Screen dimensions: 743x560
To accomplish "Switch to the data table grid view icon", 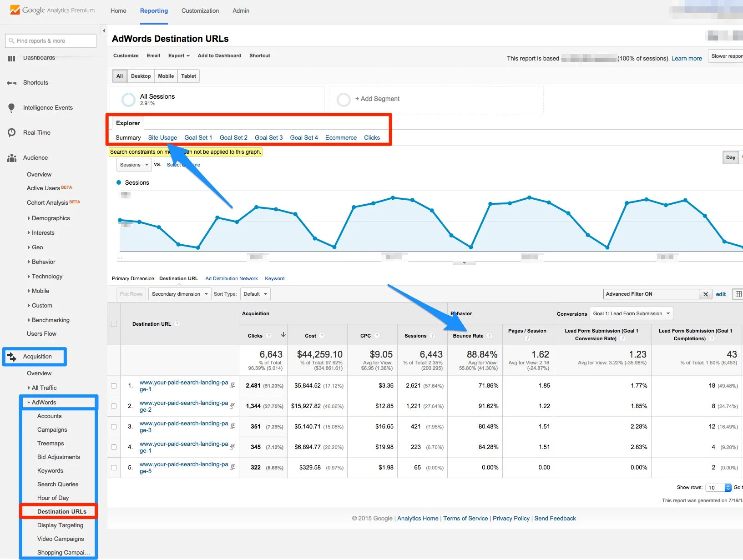I will point(738,294).
